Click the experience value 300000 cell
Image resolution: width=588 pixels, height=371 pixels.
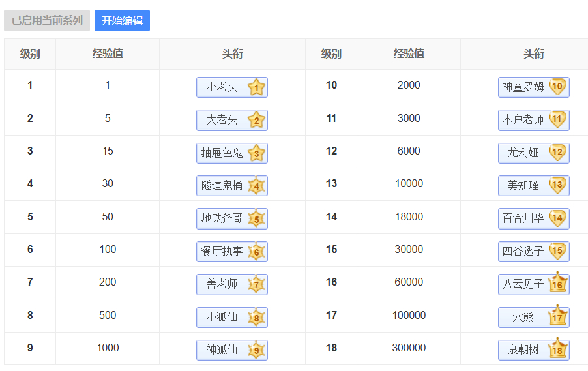coord(409,348)
